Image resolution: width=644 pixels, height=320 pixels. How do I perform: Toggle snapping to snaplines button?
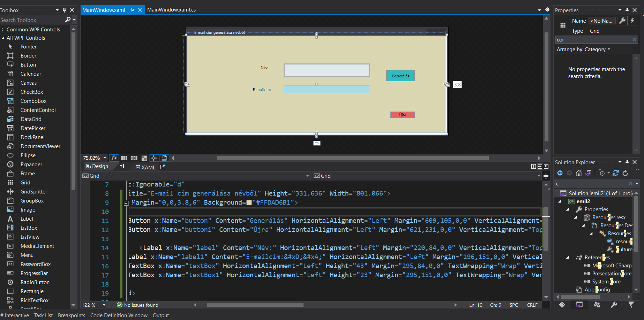tap(154, 158)
